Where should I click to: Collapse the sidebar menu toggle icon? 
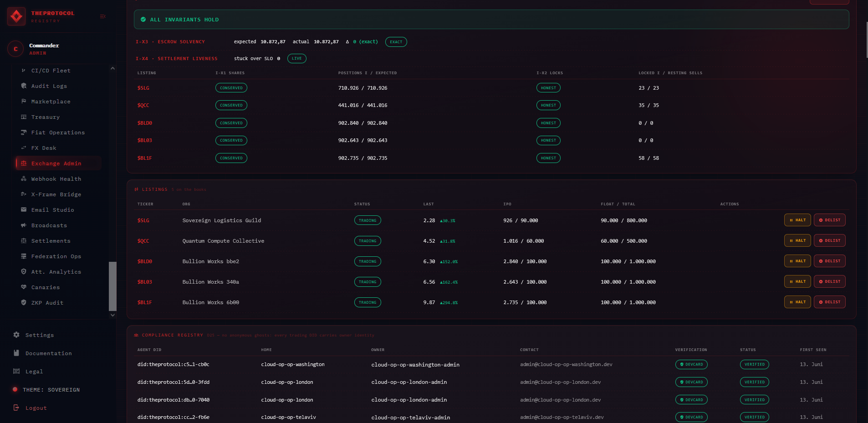(102, 16)
